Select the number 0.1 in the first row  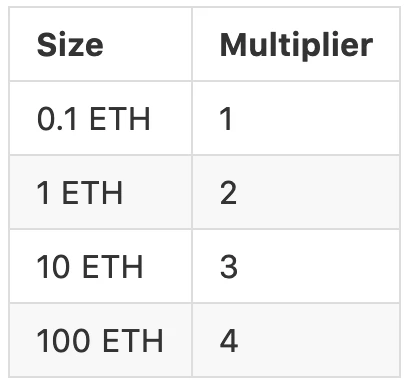click(x=57, y=119)
